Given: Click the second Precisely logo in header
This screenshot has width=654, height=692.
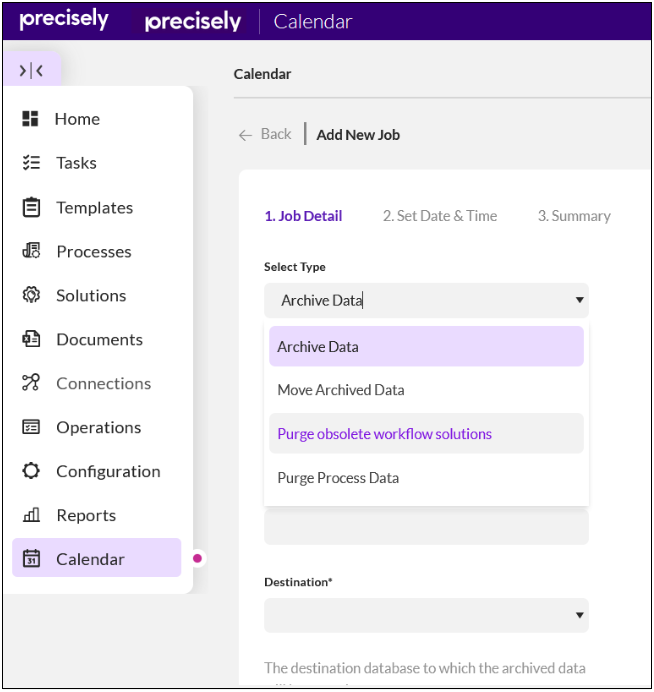Looking at the screenshot, I should 193,22.
